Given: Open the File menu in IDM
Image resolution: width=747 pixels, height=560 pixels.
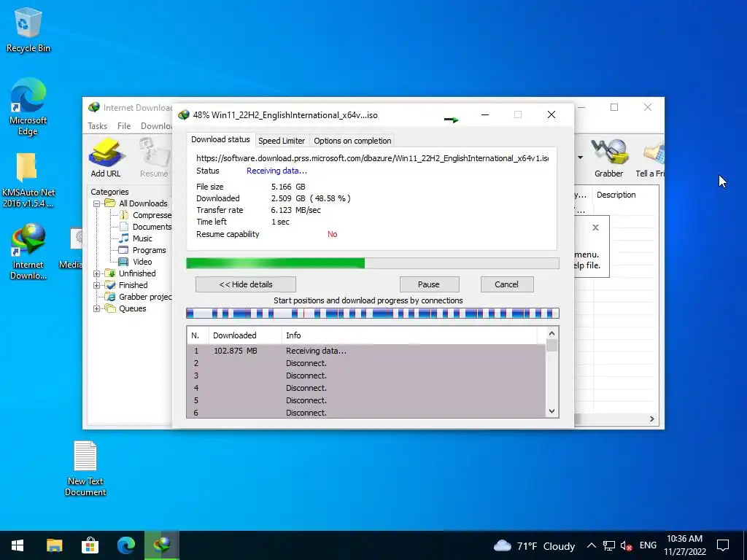Looking at the screenshot, I should point(124,125).
